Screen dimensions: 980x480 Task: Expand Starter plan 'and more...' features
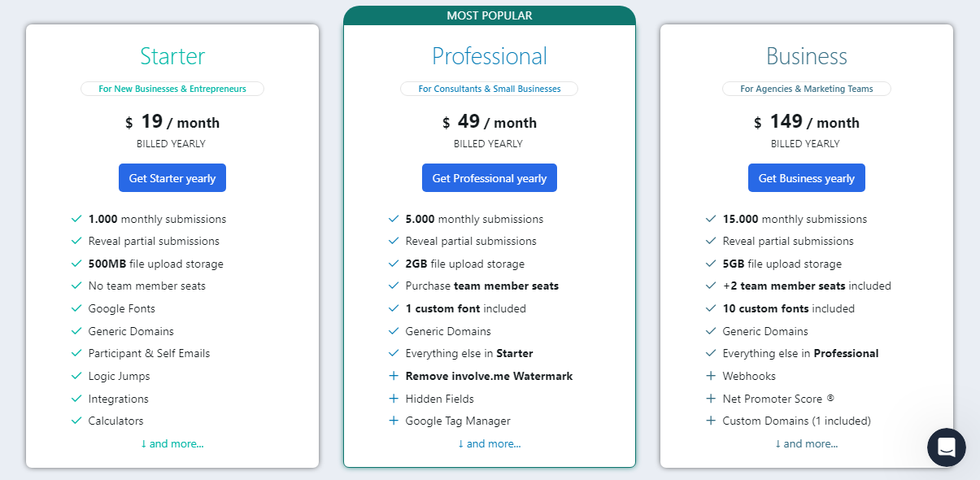click(x=172, y=443)
